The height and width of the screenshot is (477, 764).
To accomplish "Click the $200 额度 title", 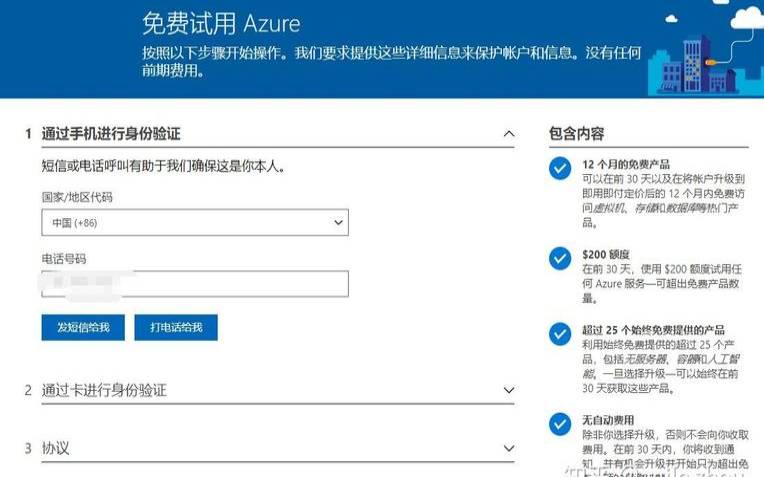I will [606, 254].
